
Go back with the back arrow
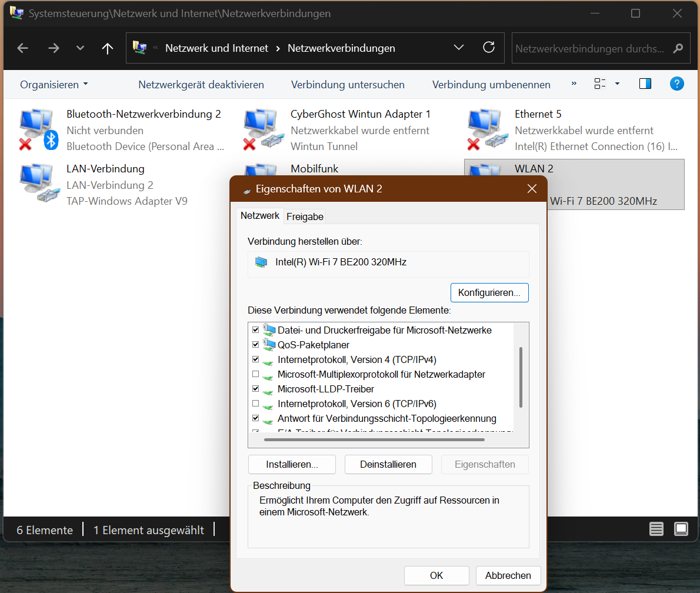(23, 48)
